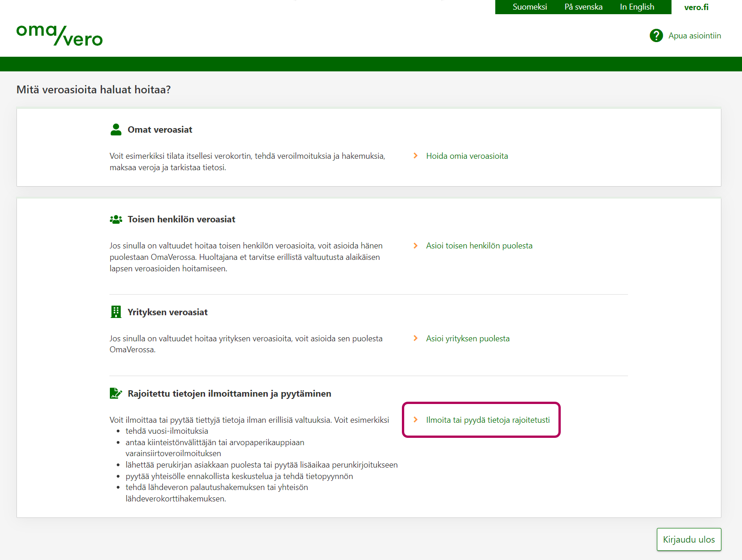Switch language to På svenska
742x560 pixels.
(583, 7)
